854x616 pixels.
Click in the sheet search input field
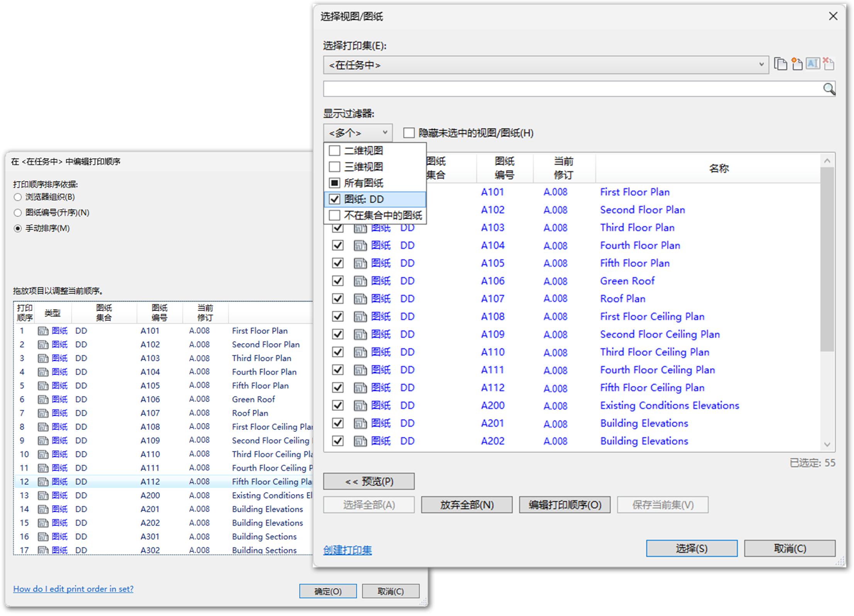coord(571,89)
